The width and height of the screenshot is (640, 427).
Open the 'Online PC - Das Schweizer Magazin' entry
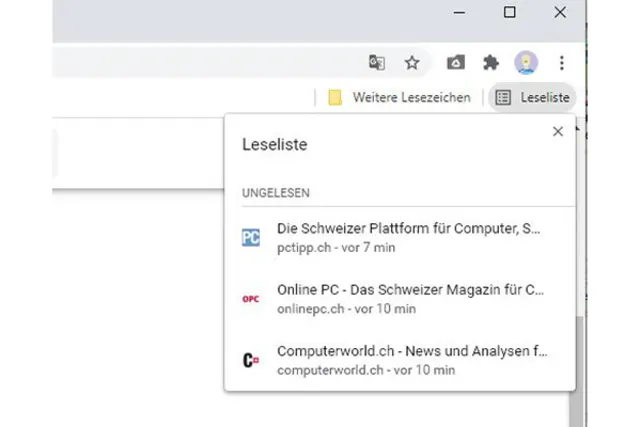click(410, 299)
